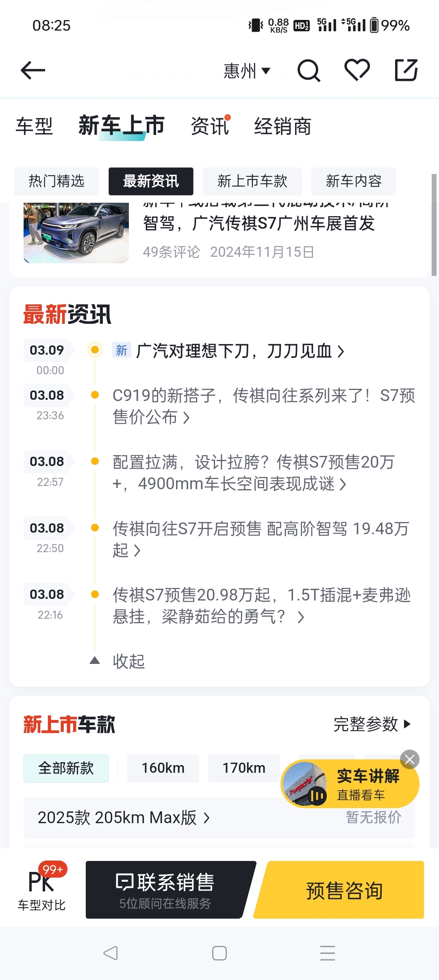Switch to the 经销商 tab
The height and width of the screenshot is (980, 439).
283,126
